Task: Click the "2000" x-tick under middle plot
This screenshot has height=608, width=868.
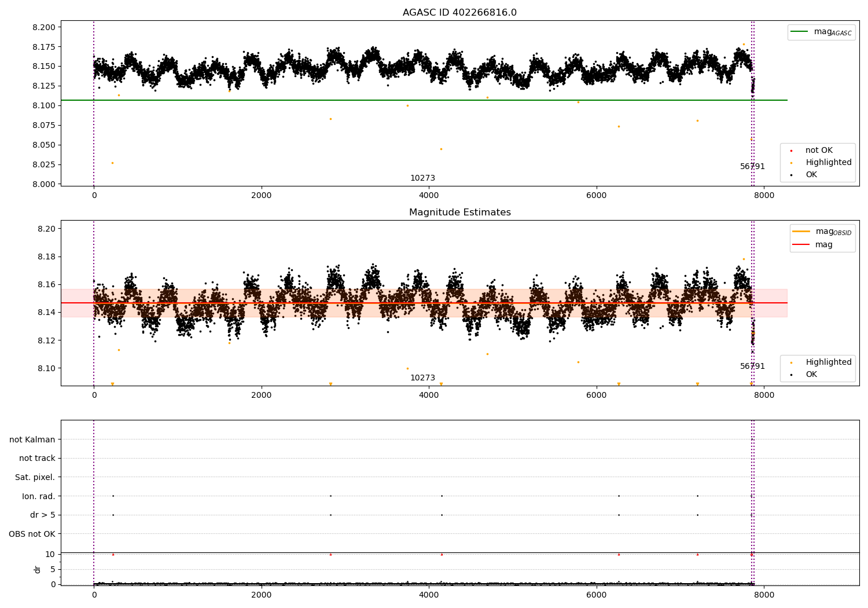Action: pyautogui.click(x=262, y=395)
